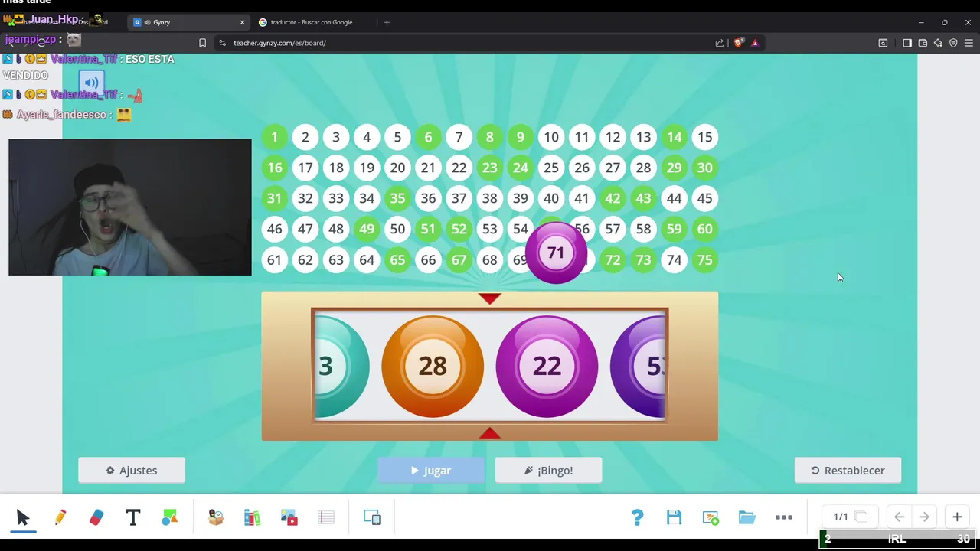Open a new browser tab
This screenshot has height=551, width=980.
click(x=387, y=22)
